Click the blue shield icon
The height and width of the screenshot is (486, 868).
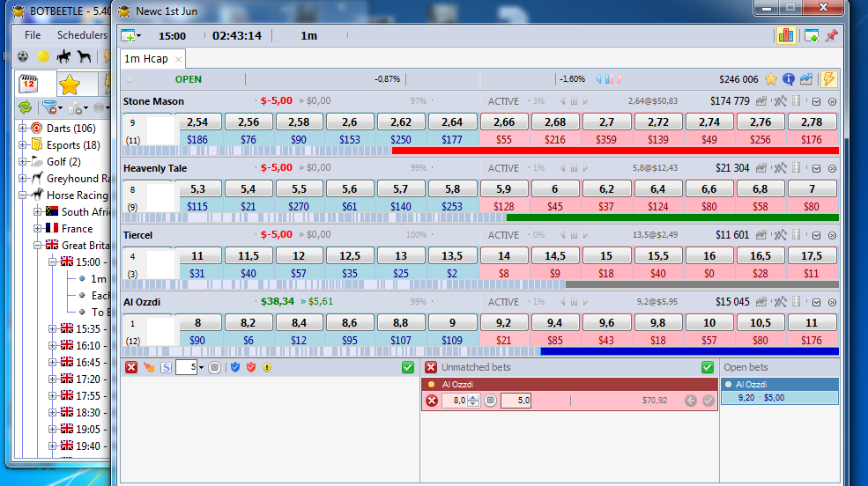click(x=235, y=367)
